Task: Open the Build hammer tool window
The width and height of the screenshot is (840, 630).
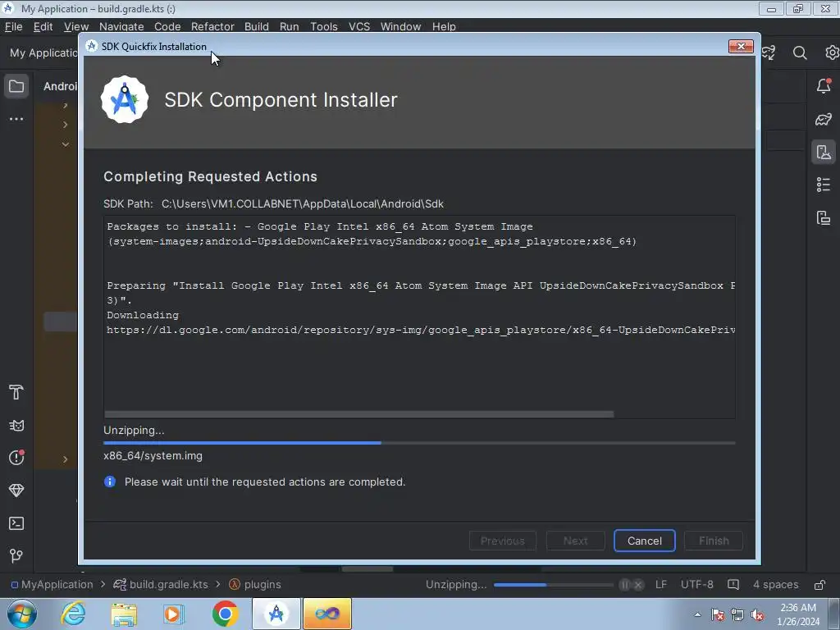Action: click(x=16, y=392)
